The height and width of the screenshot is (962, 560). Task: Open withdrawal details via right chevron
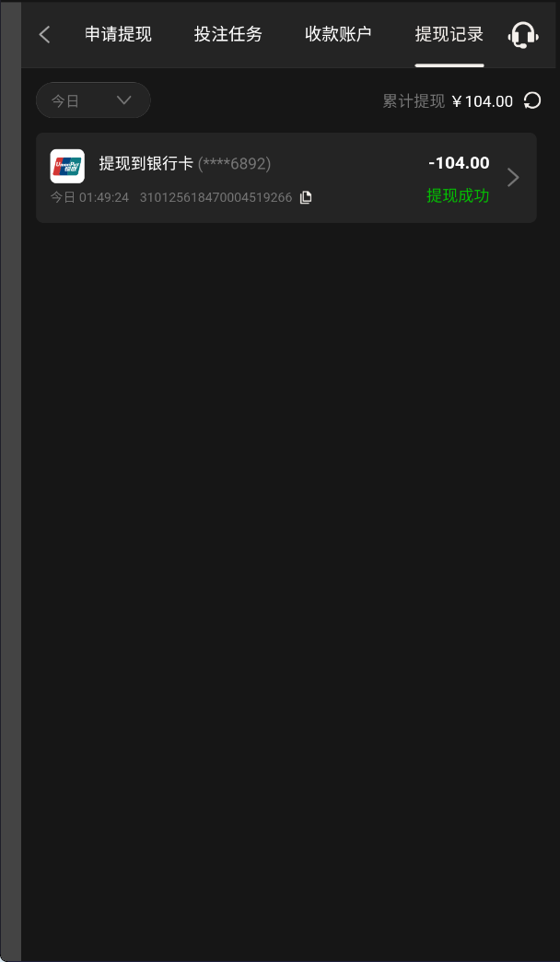[x=513, y=177]
